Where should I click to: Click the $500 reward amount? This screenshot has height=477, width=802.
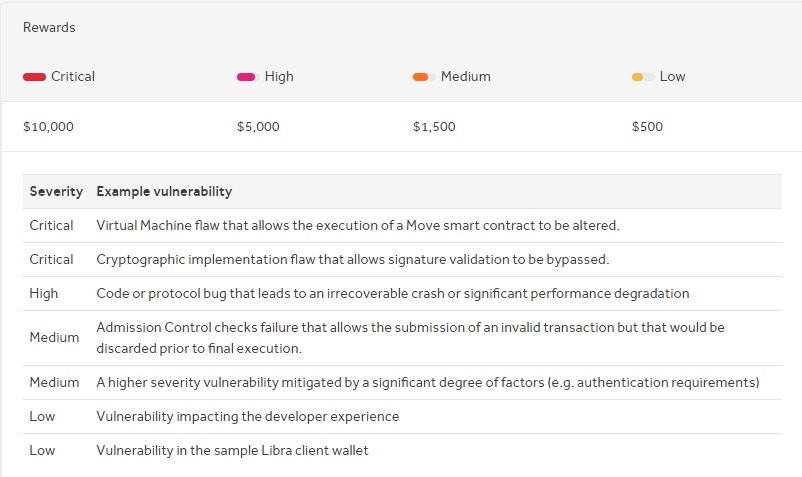tap(647, 127)
